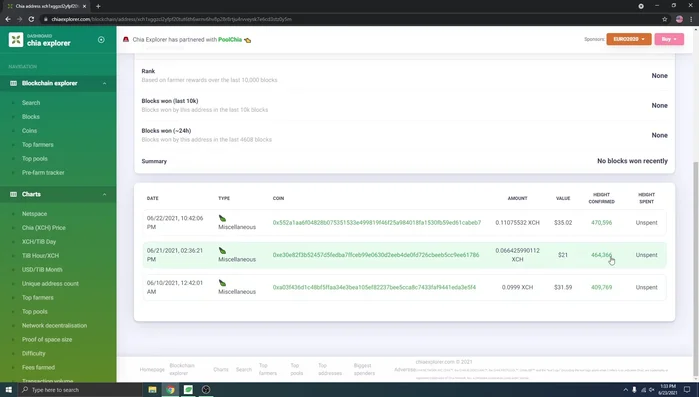The width and height of the screenshot is (699, 397).
Task: Click the pointing hand icon after PoolChia
Action: [x=247, y=40]
